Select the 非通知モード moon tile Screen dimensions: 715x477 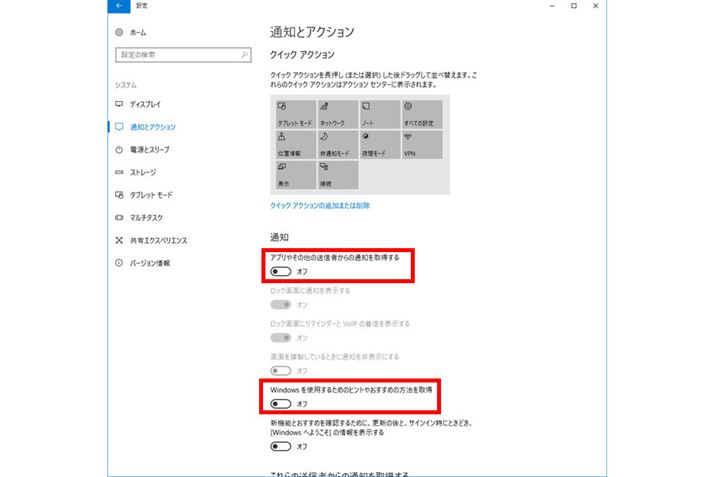tap(337, 145)
